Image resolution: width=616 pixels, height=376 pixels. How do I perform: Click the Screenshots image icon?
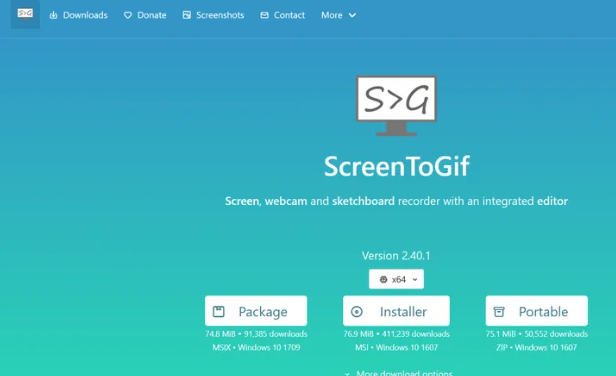pos(187,15)
